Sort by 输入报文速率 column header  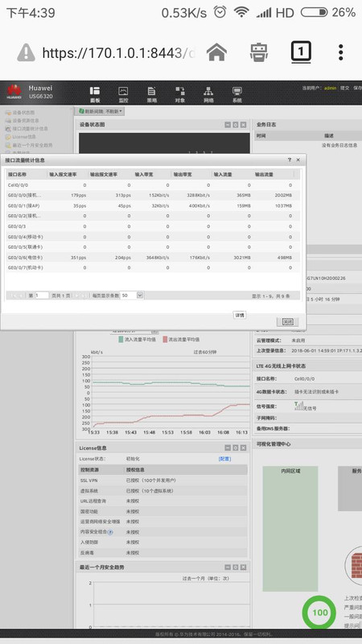(68, 175)
